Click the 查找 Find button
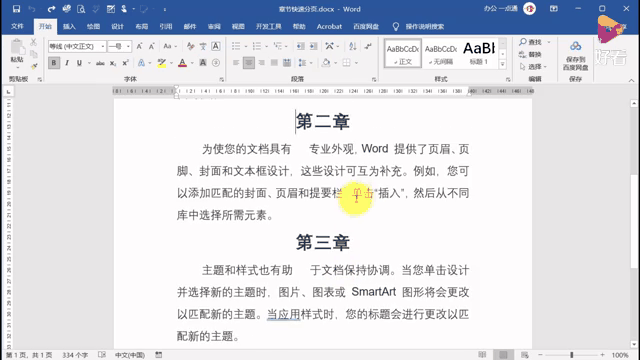The image size is (640, 360). pos(531,42)
